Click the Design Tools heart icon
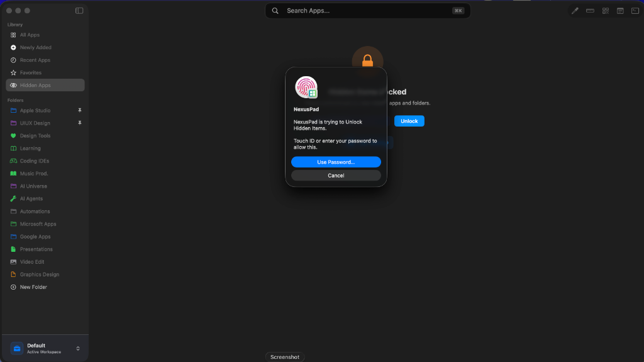 coord(13,136)
